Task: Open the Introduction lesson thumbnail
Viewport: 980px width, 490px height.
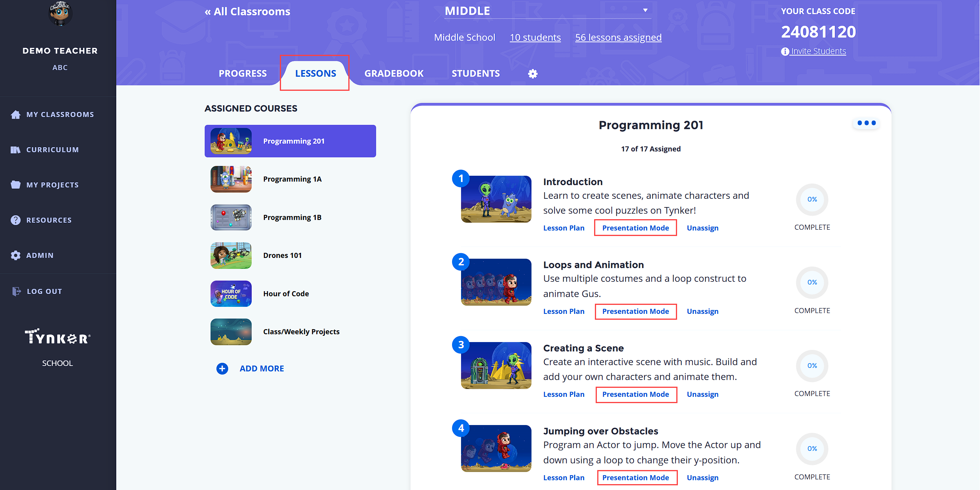Action: 496,199
